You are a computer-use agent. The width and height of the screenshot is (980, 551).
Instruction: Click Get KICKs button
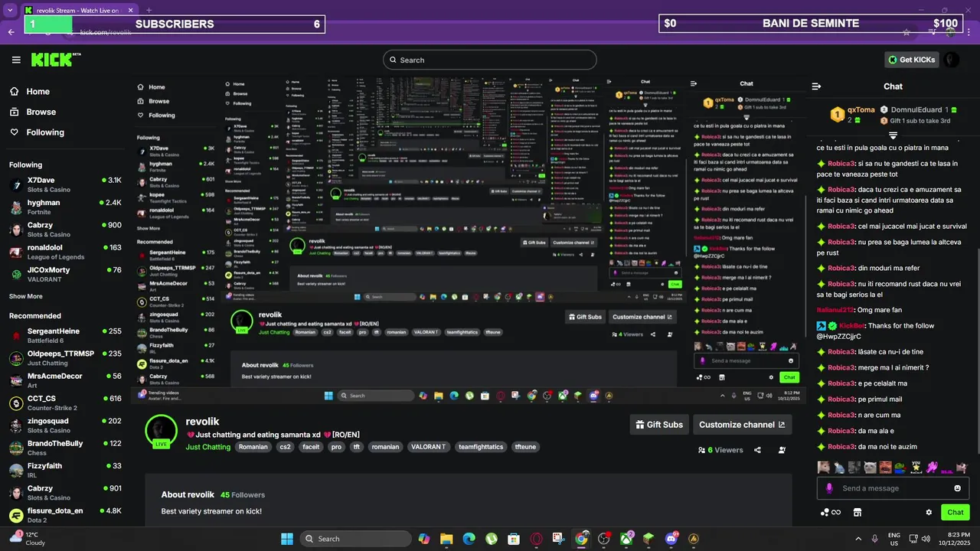click(912, 60)
